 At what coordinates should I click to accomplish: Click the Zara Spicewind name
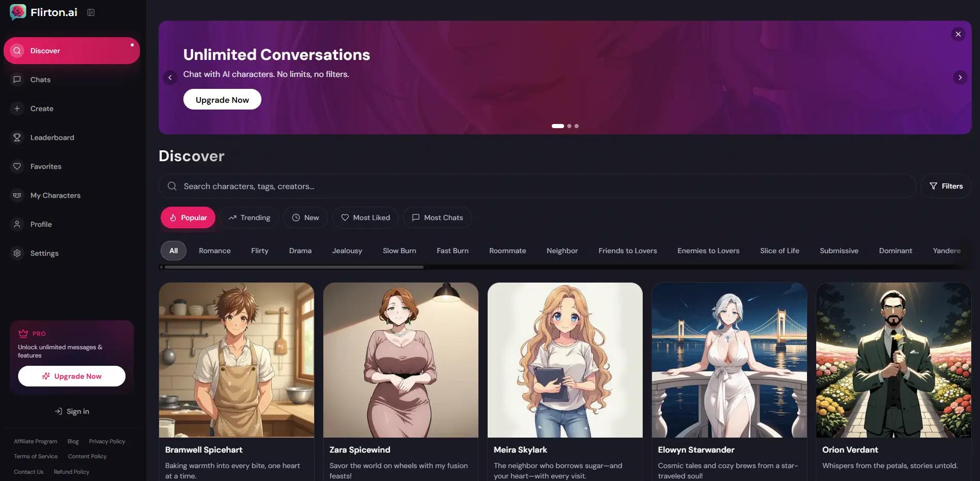coord(360,450)
